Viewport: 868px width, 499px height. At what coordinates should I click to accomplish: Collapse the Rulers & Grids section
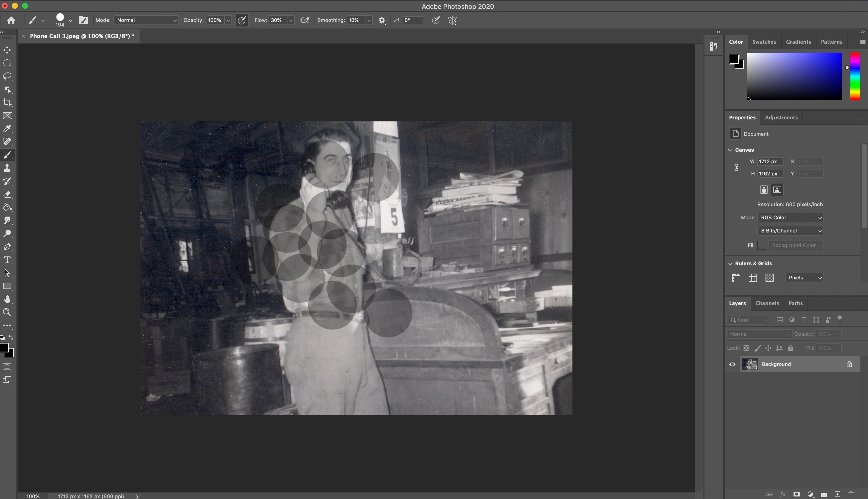click(730, 264)
